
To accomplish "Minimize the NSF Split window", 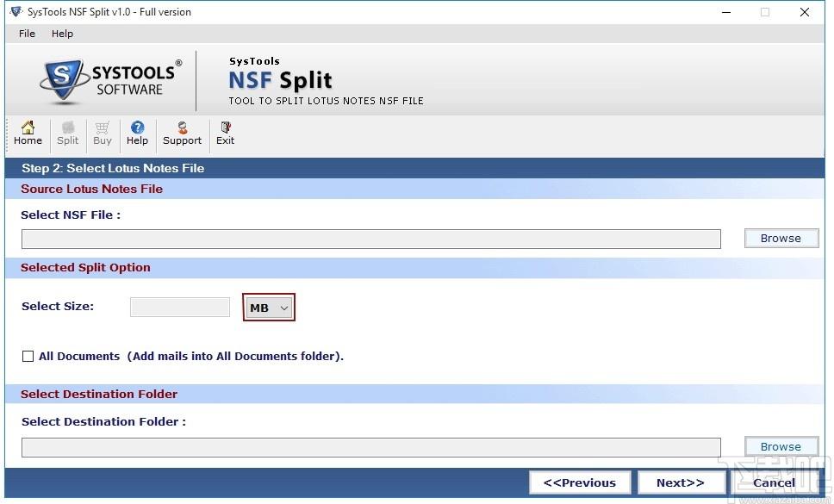I will click(726, 12).
